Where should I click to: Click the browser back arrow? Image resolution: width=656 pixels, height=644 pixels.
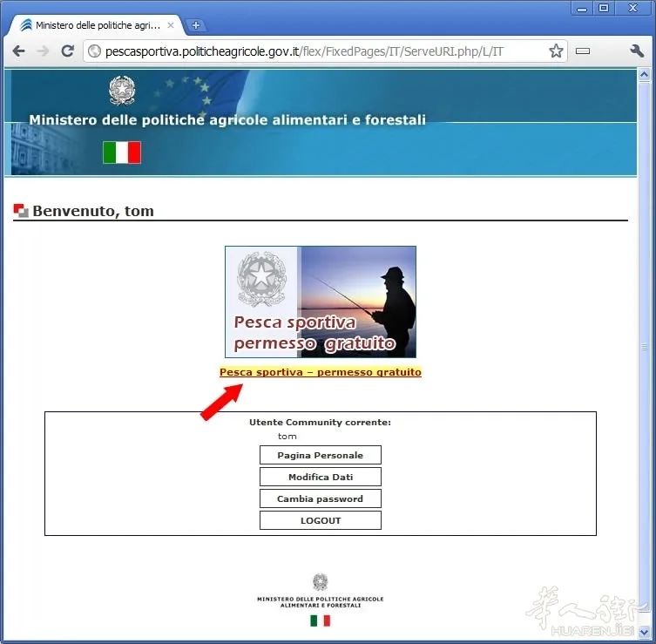point(19,51)
